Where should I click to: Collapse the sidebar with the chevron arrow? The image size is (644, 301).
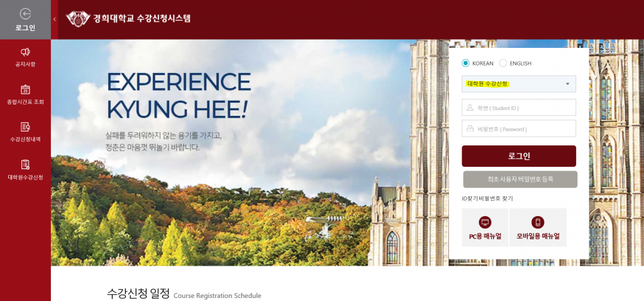(x=55, y=20)
